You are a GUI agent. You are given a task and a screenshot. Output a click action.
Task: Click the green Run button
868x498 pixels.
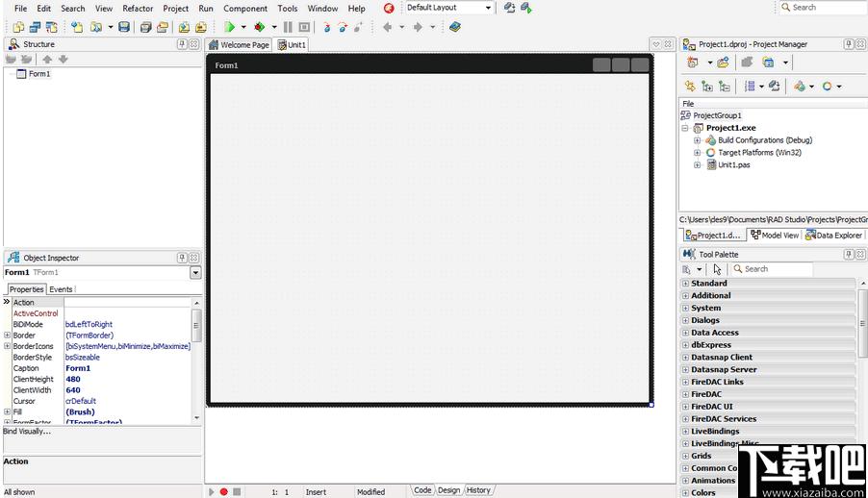point(229,27)
